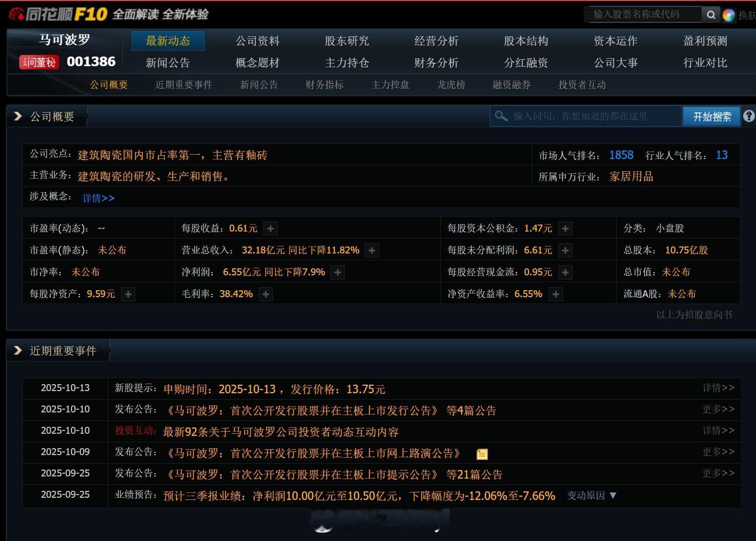Jump to 投资者互动 sub-navigation item
The image size is (756, 541).
[582, 85]
